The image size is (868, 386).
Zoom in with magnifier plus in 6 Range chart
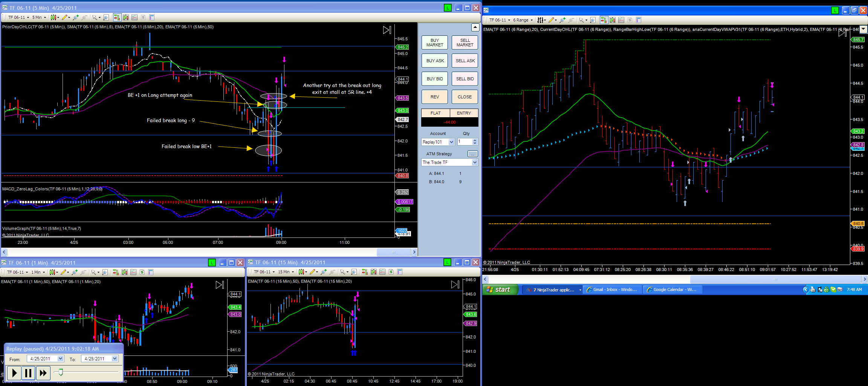562,20
